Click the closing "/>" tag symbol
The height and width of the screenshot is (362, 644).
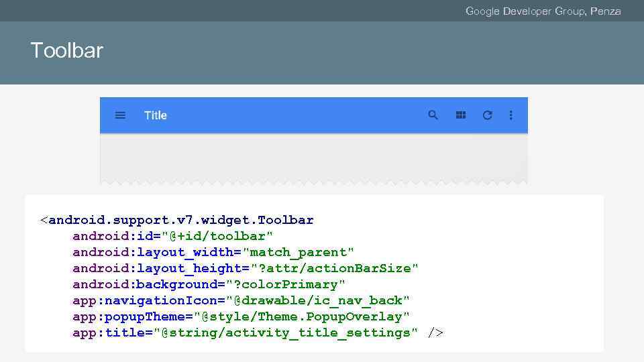tap(435, 333)
